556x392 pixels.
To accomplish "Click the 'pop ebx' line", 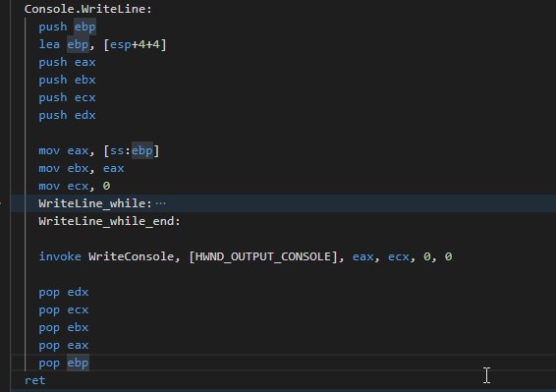I will point(64,328).
